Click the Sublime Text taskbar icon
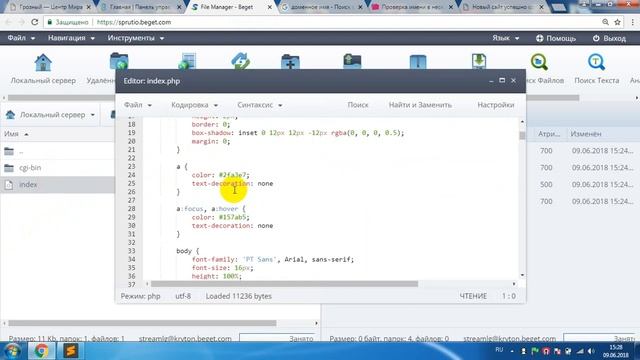 tap(70, 351)
